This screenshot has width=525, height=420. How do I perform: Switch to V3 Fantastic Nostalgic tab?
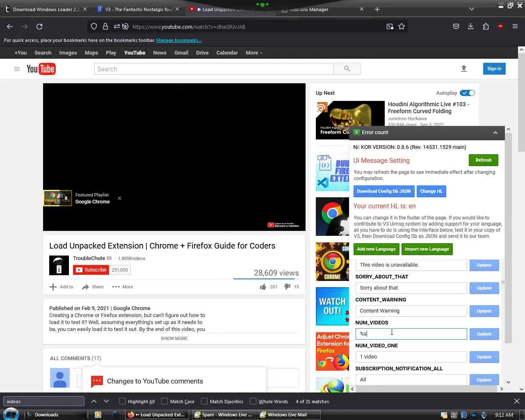(x=139, y=9)
